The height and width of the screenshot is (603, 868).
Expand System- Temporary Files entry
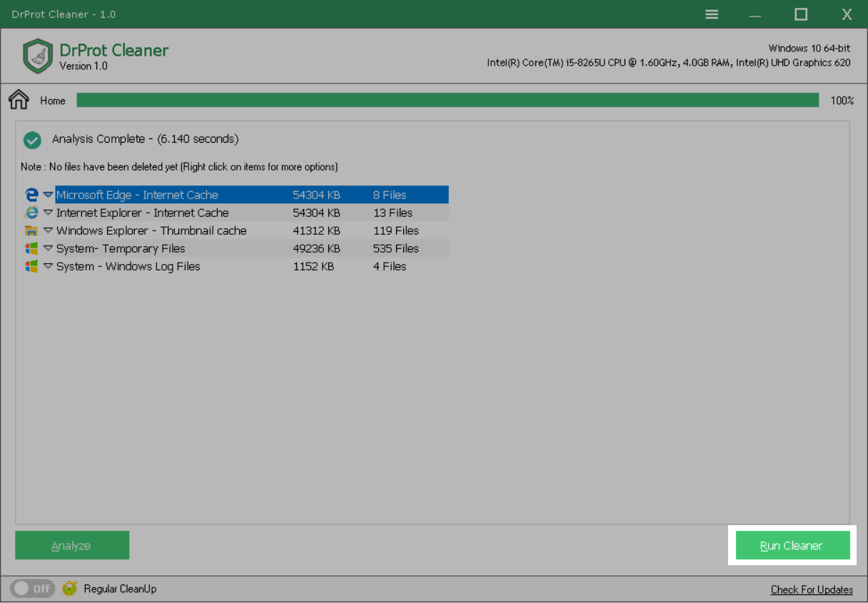[x=48, y=248]
